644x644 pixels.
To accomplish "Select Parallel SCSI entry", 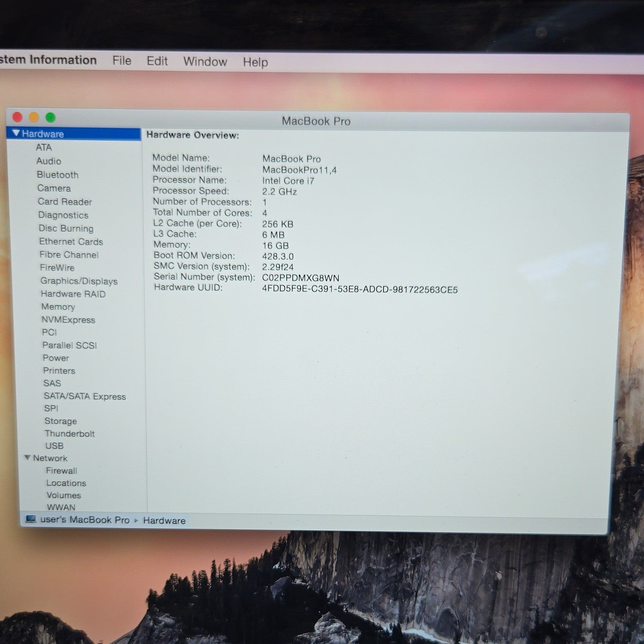I will click(x=70, y=345).
